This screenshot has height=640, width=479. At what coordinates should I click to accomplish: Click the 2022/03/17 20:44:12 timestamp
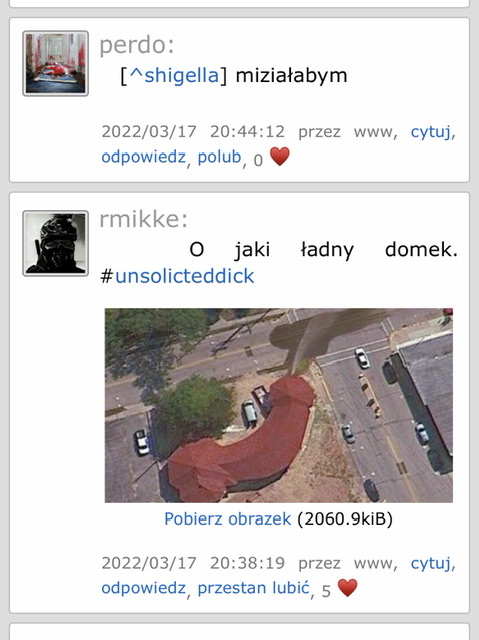click(x=193, y=132)
